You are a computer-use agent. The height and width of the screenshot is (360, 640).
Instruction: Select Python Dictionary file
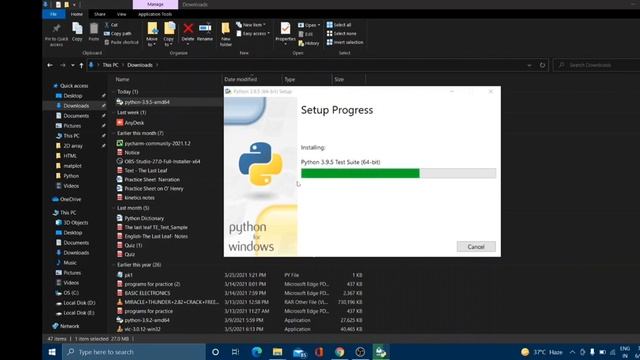click(144, 218)
